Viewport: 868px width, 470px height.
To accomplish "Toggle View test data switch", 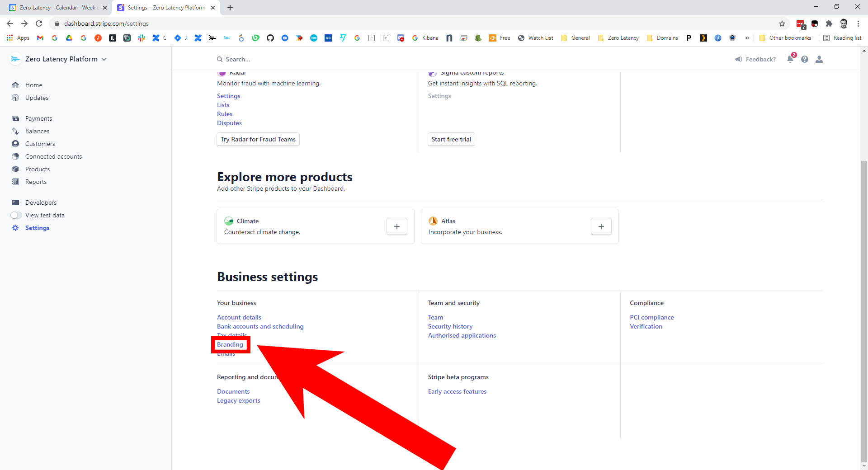I will (x=16, y=215).
